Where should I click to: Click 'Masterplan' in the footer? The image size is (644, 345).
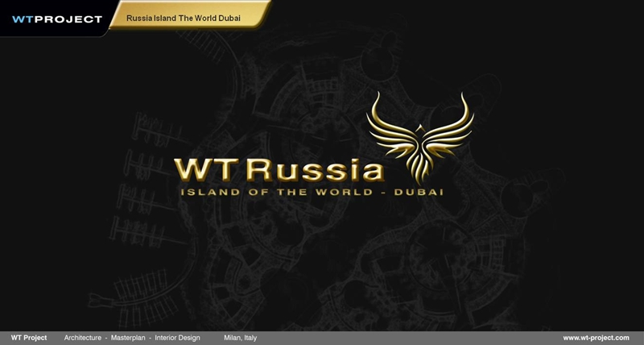coord(128,338)
